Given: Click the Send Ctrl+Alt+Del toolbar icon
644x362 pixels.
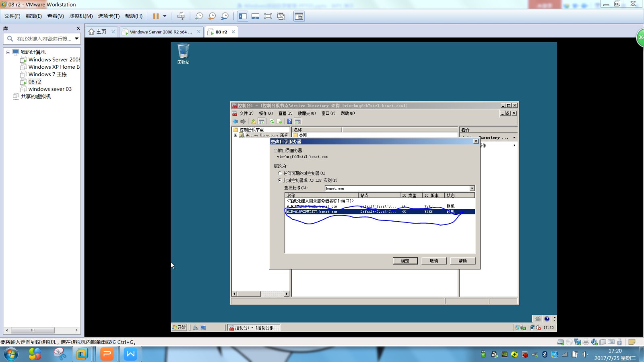Looking at the screenshot, I should click(x=181, y=16).
